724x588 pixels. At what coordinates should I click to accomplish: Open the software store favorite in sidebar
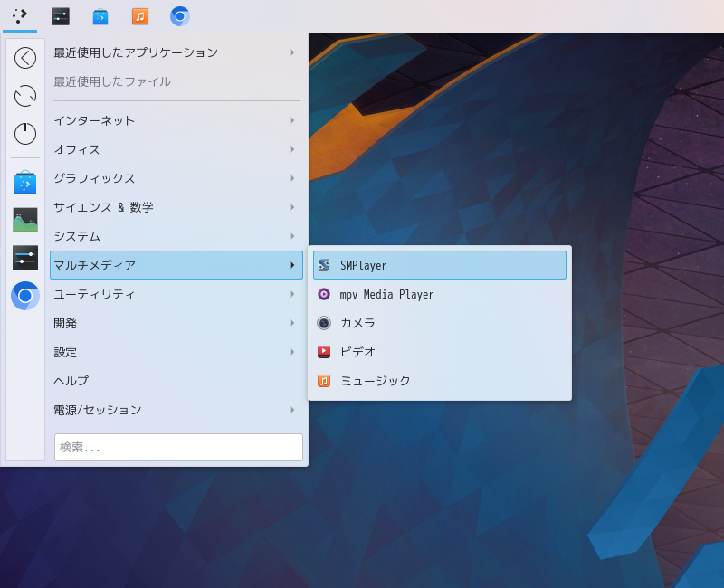click(x=25, y=183)
